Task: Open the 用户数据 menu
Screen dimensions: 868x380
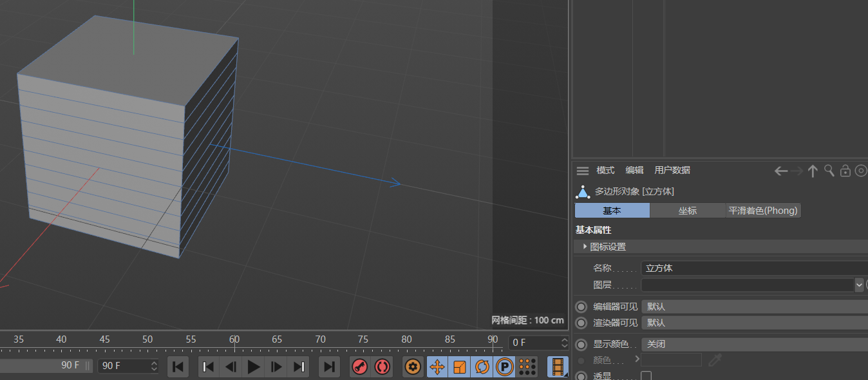Action: (672, 170)
